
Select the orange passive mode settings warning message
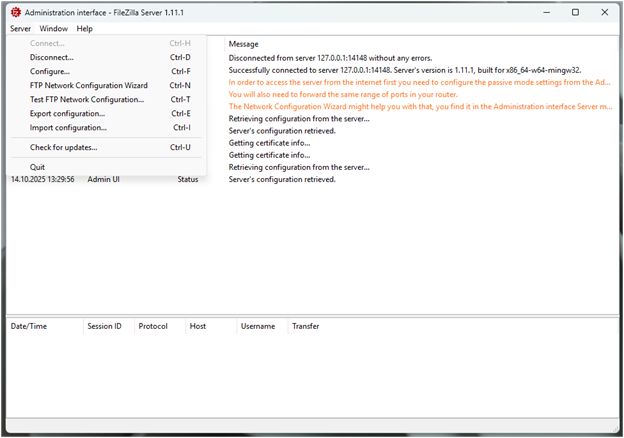(420, 83)
